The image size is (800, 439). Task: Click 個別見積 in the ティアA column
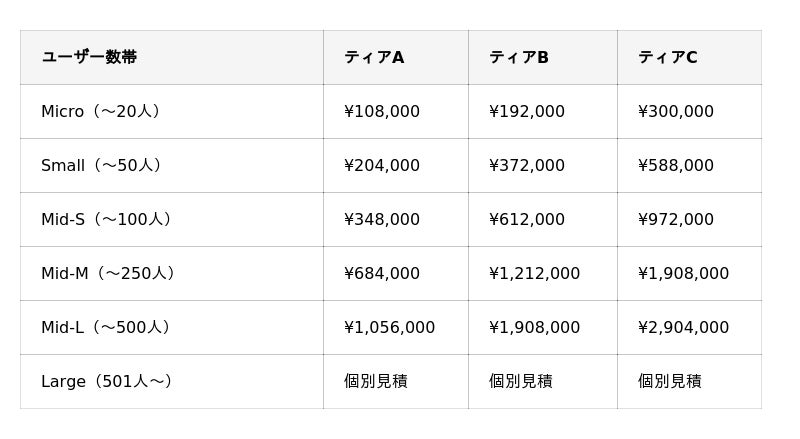(376, 381)
